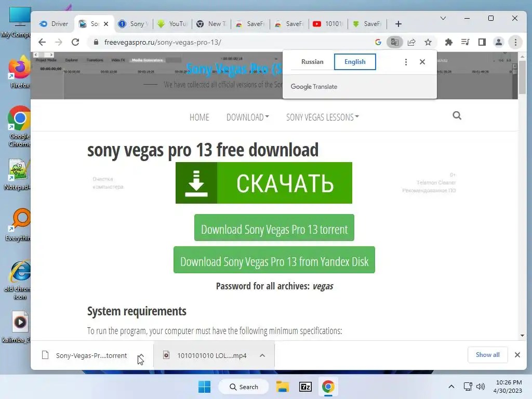Click the translate page icon in address bar

coord(395,42)
